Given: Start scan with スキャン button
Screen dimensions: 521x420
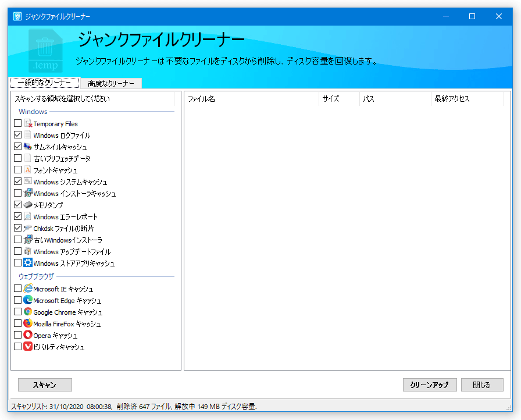Looking at the screenshot, I should pos(45,385).
